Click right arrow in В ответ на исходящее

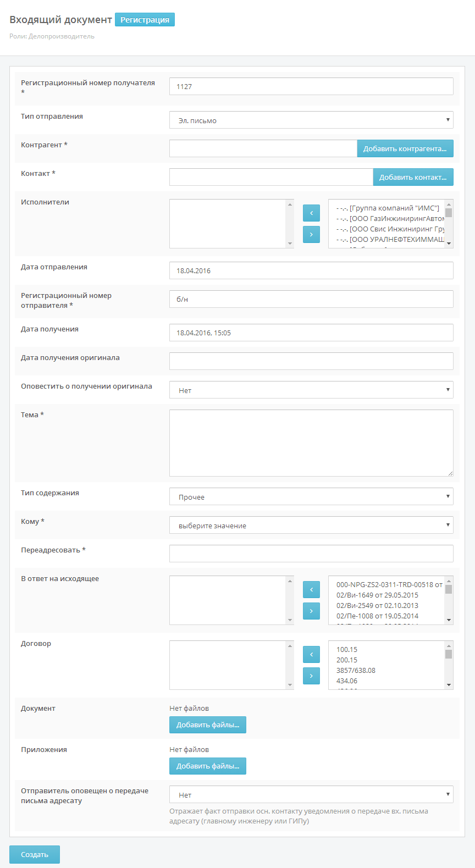coord(311,611)
